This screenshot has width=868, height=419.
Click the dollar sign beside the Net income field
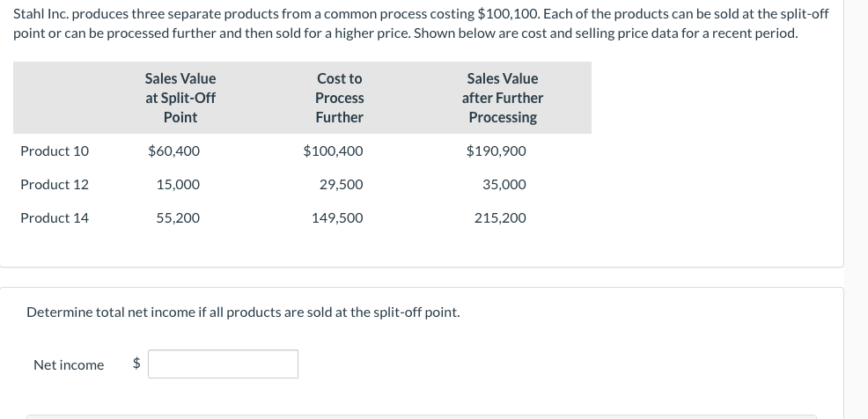point(136,364)
